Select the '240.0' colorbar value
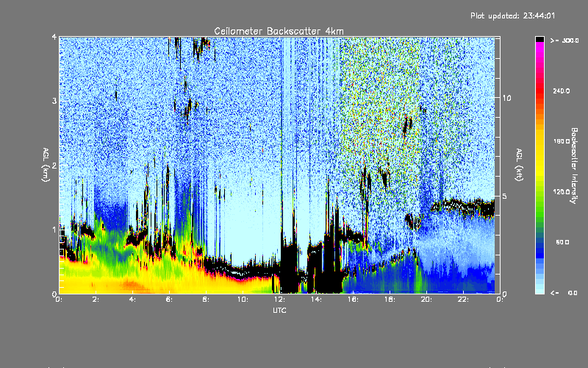 point(562,91)
